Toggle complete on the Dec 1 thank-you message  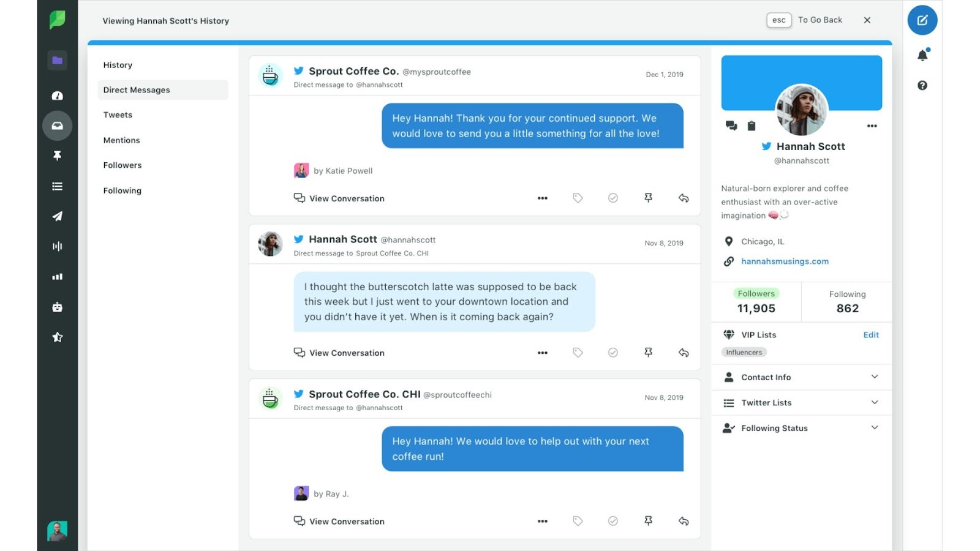[612, 198]
